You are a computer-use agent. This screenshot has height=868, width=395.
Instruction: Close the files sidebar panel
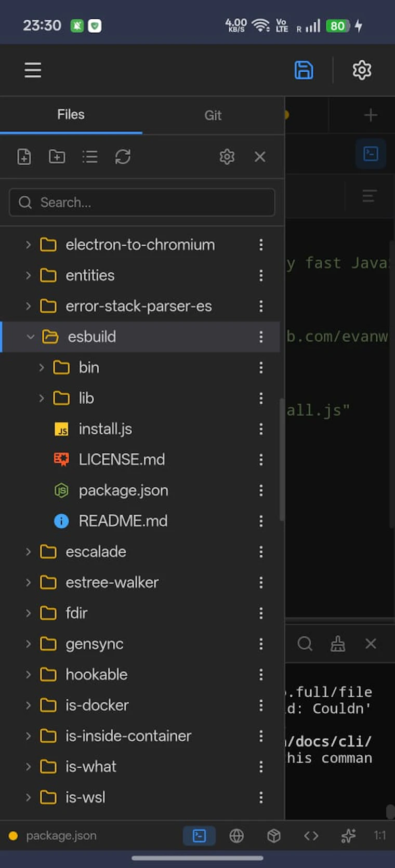260,156
